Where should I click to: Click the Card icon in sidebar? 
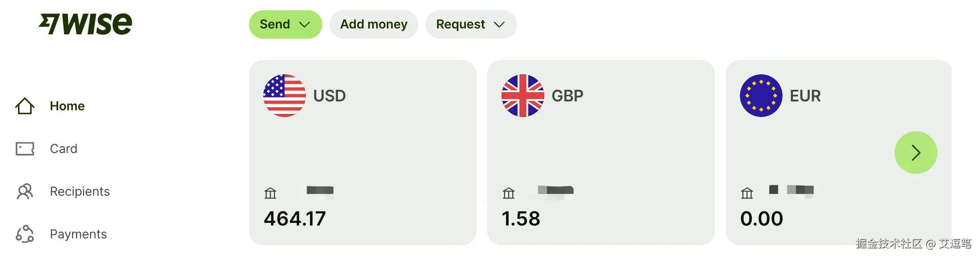click(x=25, y=149)
